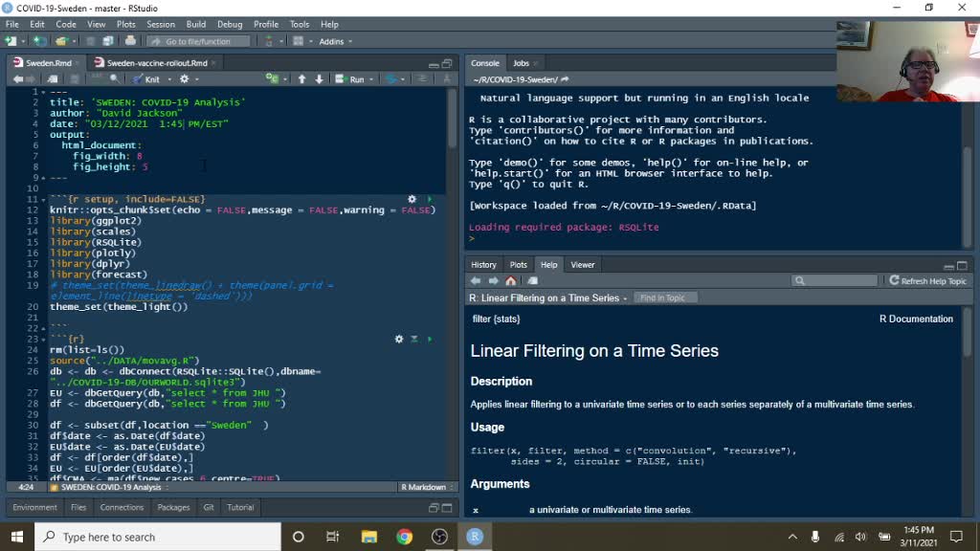Open the Tools menu
The height and width of the screenshot is (551, 980).
tap(300, 24)
